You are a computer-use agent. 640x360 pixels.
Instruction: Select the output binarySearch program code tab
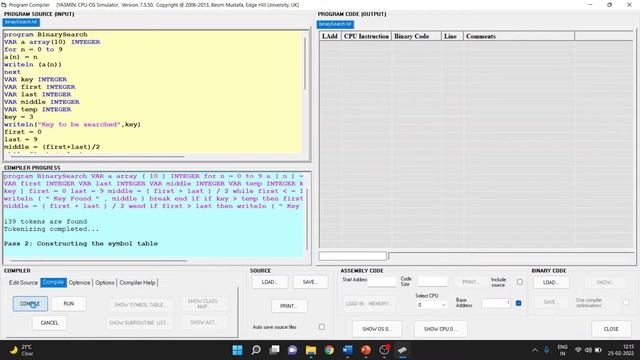pos(335,24)
